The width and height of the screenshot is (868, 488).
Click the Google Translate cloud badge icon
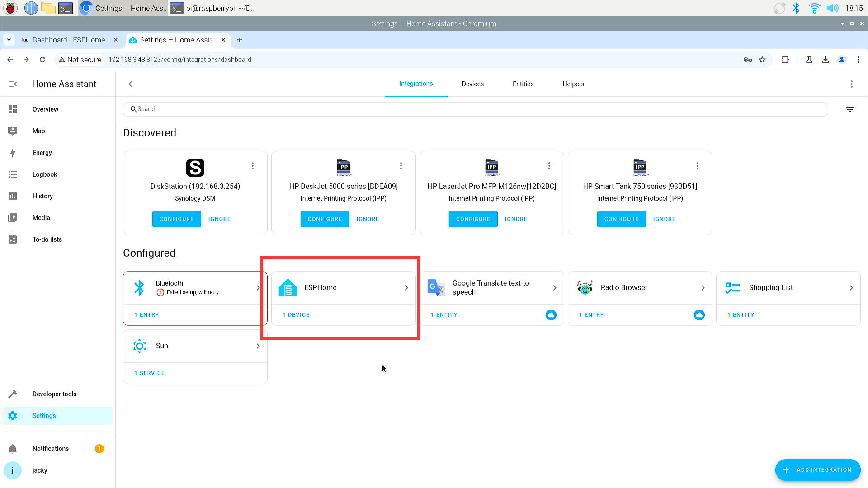click(x=551, y=315)
